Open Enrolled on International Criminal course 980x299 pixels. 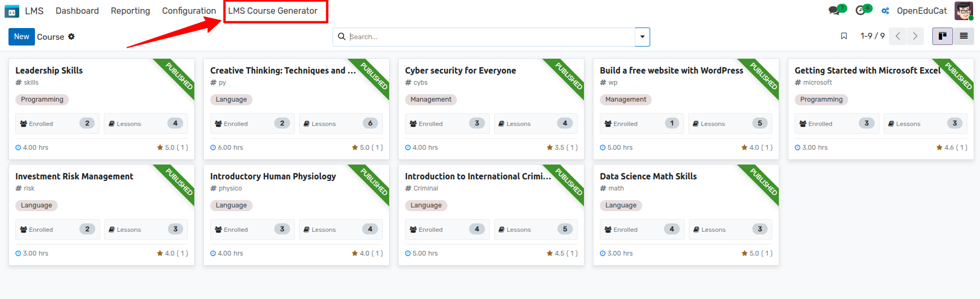pyautogui.click(x=447, y=229)
